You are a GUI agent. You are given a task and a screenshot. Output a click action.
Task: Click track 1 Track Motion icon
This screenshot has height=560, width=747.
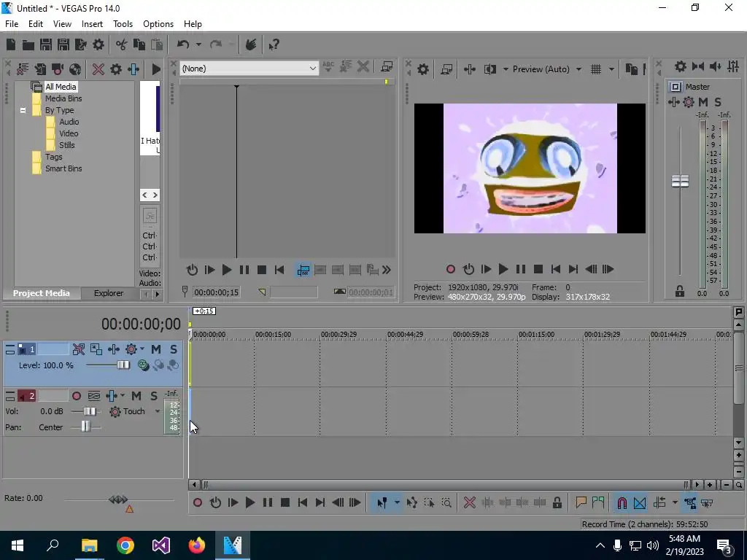tap(96, 349)
